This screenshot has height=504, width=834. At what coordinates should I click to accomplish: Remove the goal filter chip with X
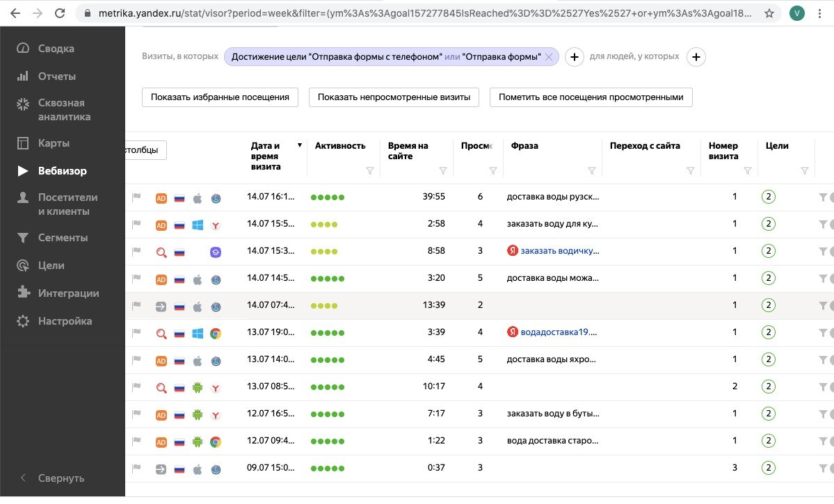[x=549, y=57]
